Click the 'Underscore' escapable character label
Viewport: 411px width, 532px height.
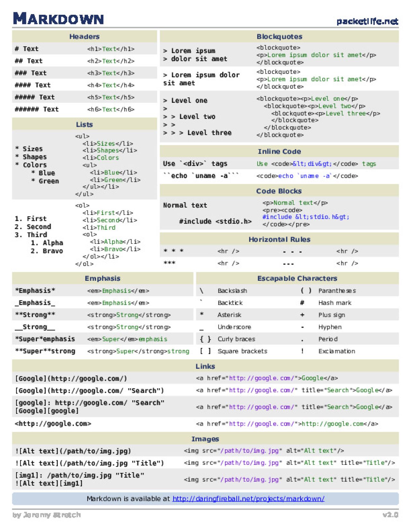coord(234,327)
